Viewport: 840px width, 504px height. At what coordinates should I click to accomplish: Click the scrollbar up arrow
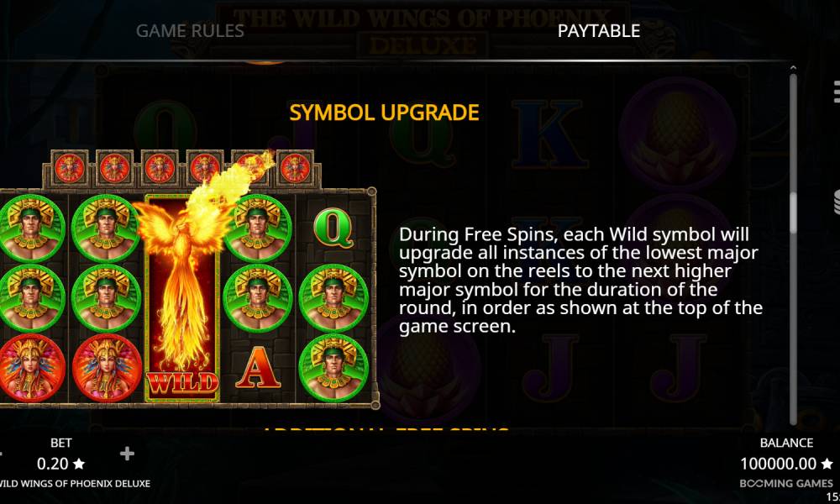[x=793, y=68]
